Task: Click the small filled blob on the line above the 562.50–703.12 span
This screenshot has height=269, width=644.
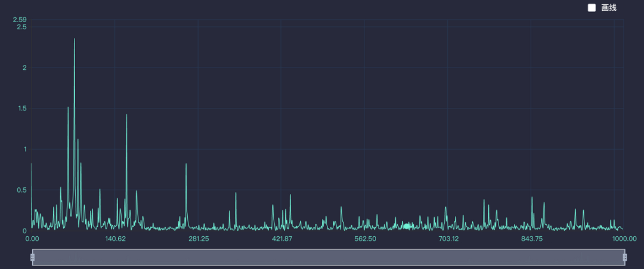Action: coord(407,226)
